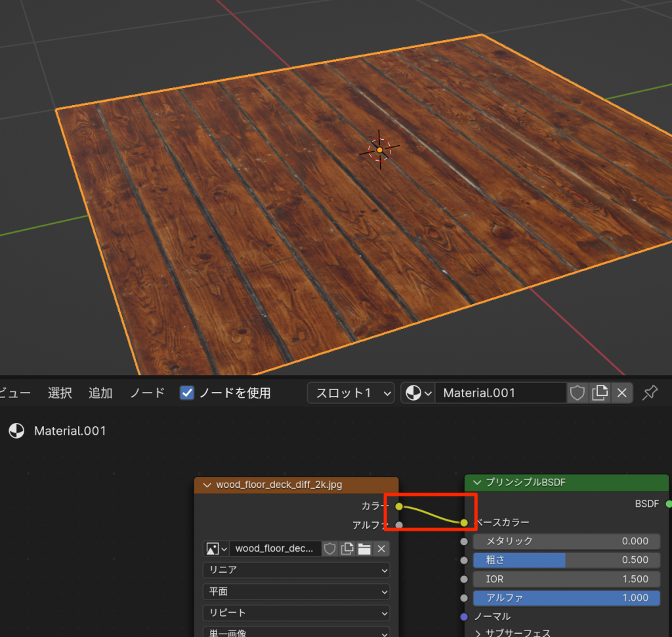Unlink the material with the X icon
The height and width of the screenshot is (637, 672).
pos(622,393)
